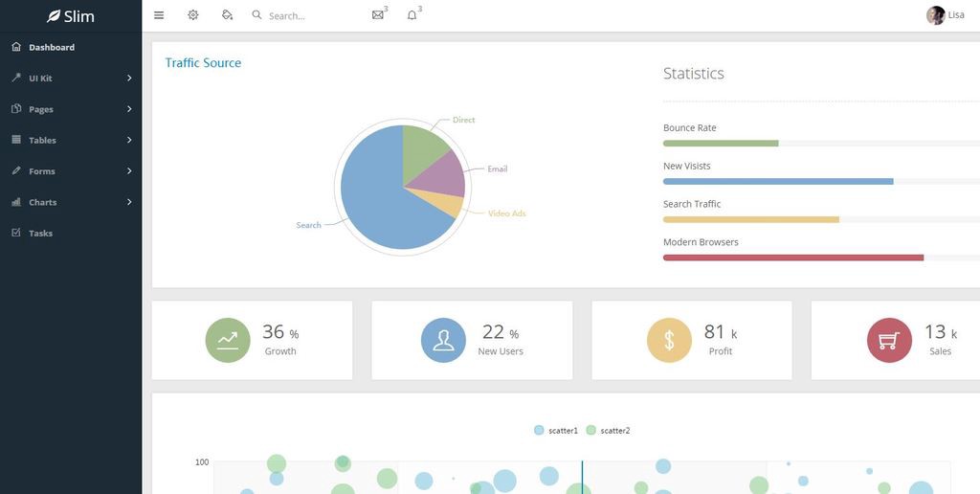Click the 81 k Profit value
Image resolution: width=980 pixels, height=494 pixels.
720,332
